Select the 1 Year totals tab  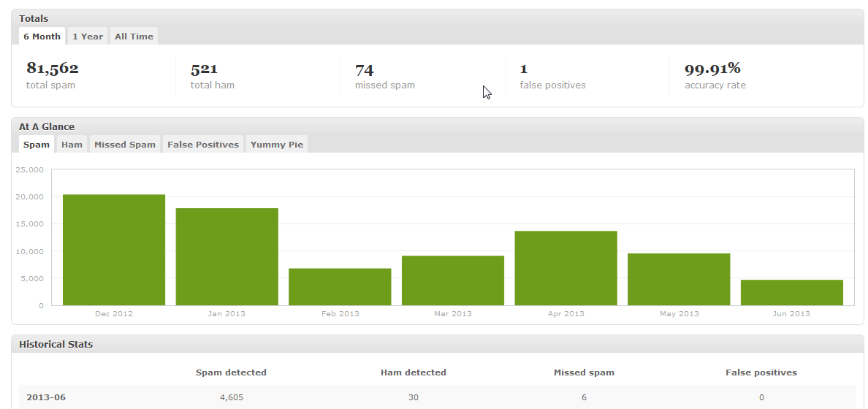(88, 36)
